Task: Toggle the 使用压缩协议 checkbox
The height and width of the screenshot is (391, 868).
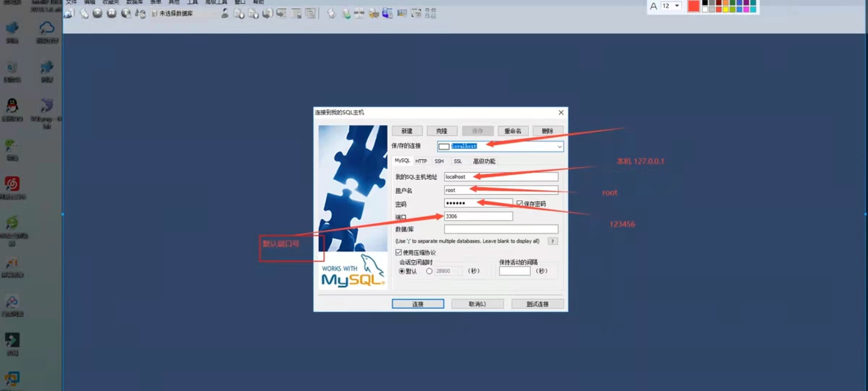Action: 399,252
